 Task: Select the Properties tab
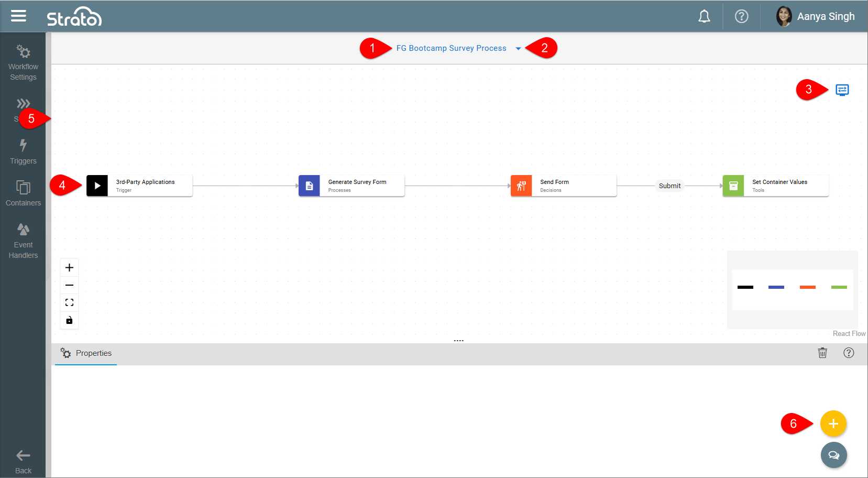(86, 353)
